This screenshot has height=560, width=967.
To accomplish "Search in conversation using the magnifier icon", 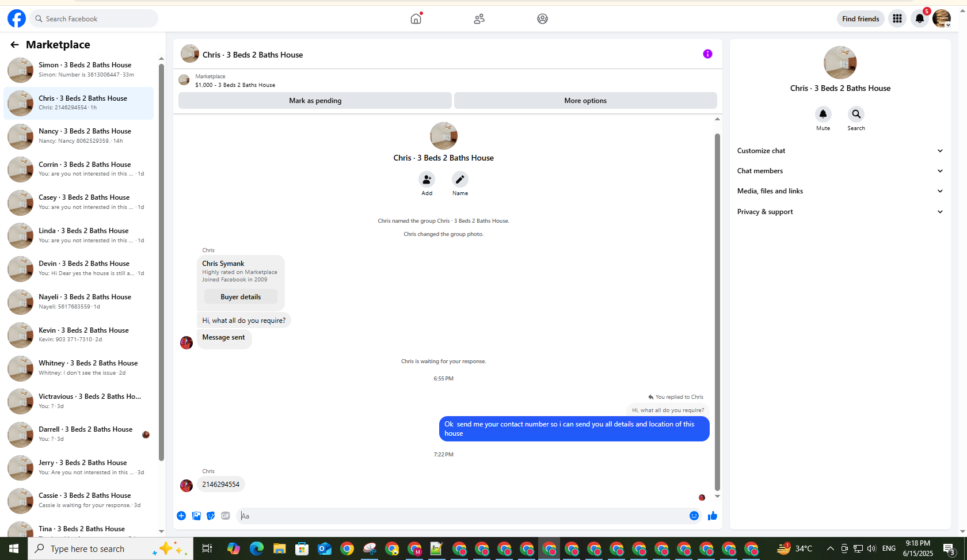I will coord(856,114).
